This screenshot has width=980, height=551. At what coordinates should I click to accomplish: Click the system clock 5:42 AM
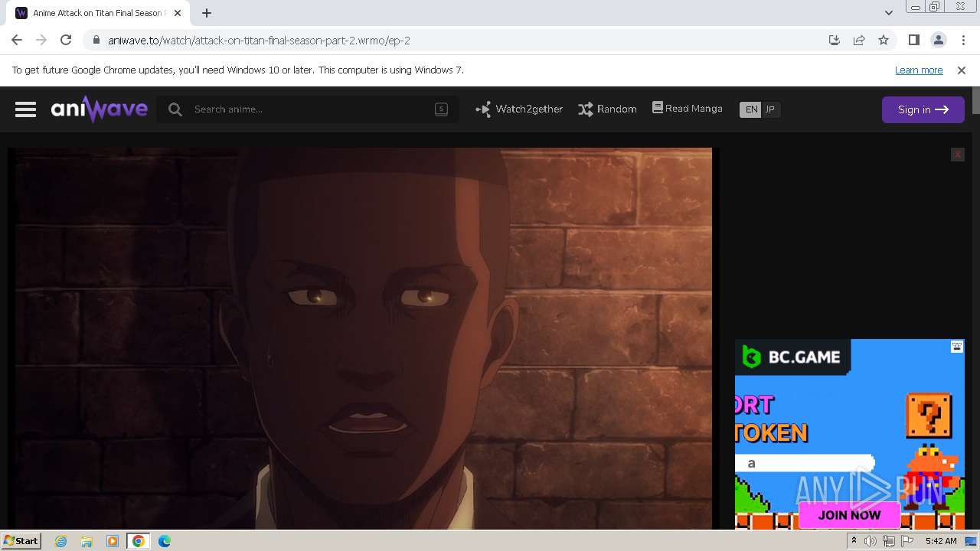(x=941, y=541)
